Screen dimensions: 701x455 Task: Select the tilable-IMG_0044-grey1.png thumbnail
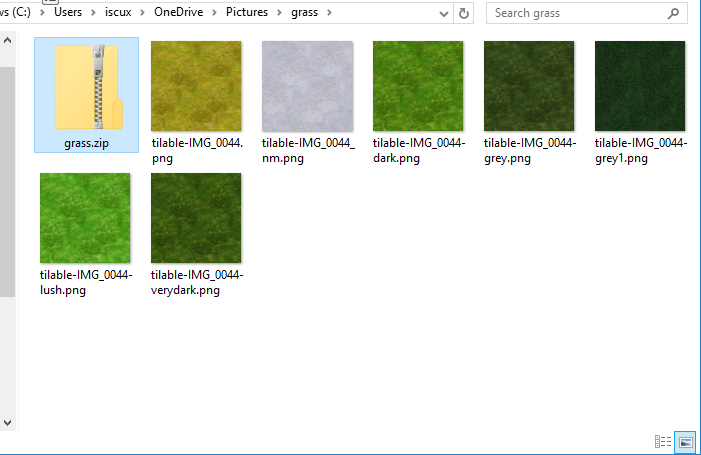click(x=640, y=86)
